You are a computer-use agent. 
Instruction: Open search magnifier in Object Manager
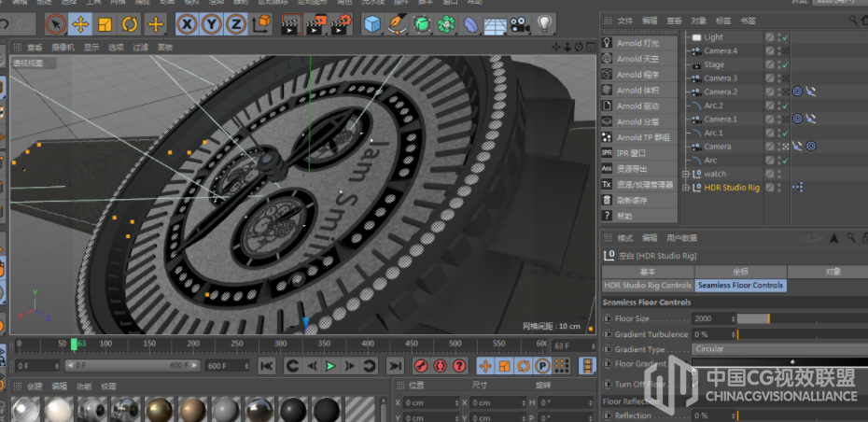854,20
